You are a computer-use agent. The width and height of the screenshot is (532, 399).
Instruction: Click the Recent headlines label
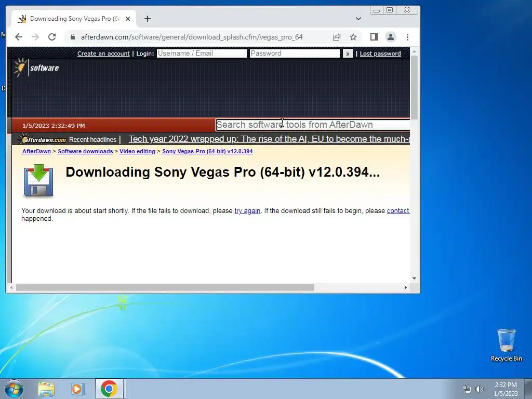[92, 140]
